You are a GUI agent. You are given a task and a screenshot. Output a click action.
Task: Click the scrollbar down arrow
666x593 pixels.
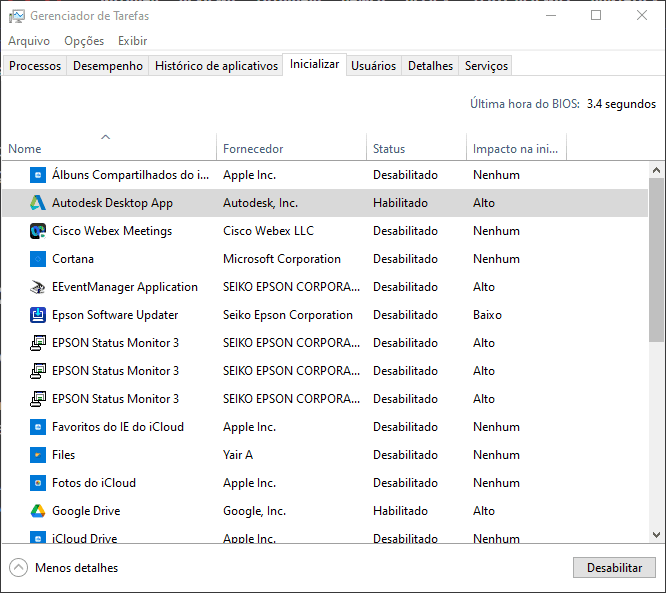click(656, 534)
